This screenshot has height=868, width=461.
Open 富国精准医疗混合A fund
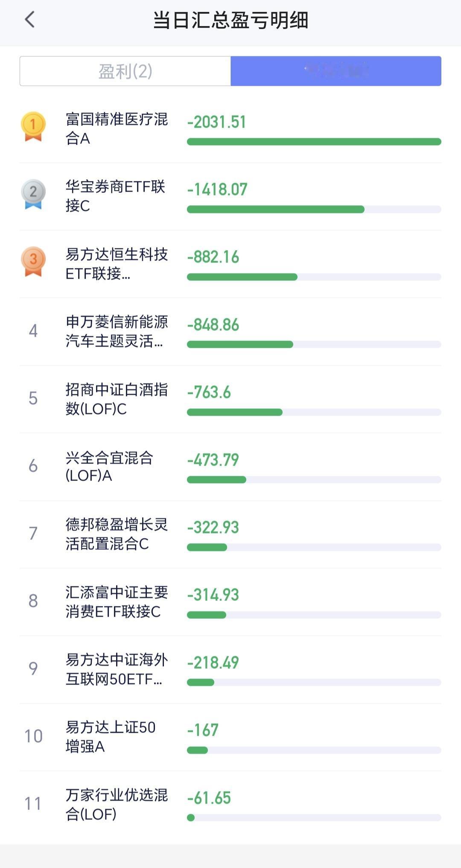click(x=117, y=128)
